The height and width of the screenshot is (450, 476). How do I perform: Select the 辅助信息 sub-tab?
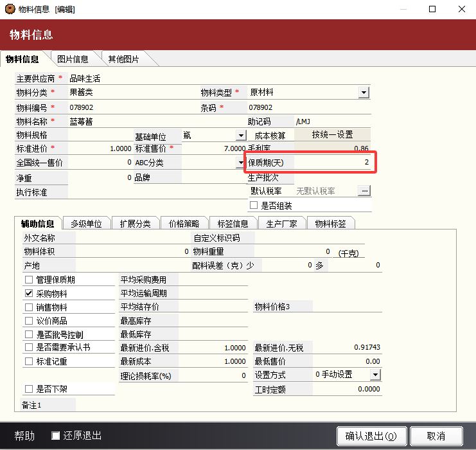click(38, 224)
